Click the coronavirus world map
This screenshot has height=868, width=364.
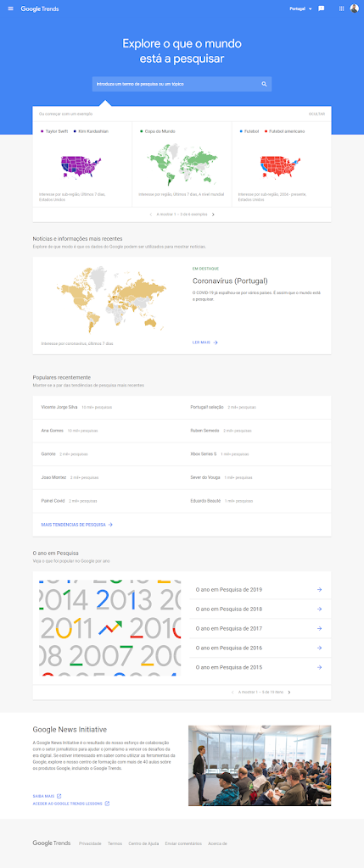(111, 299)
